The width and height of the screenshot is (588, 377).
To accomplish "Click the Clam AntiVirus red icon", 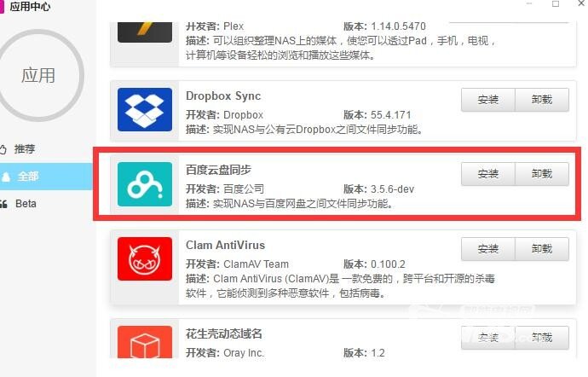I will 145,258.
